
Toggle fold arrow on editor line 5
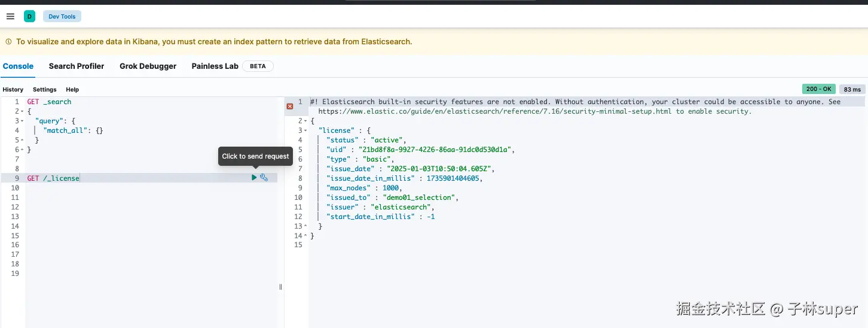pyautogui.click(x=22, y=140)
